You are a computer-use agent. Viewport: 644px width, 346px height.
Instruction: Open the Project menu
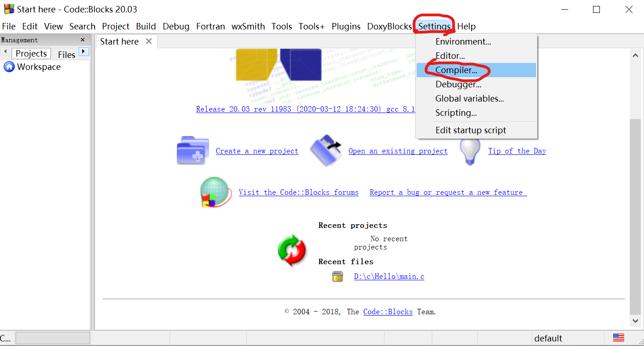(116, 26)
